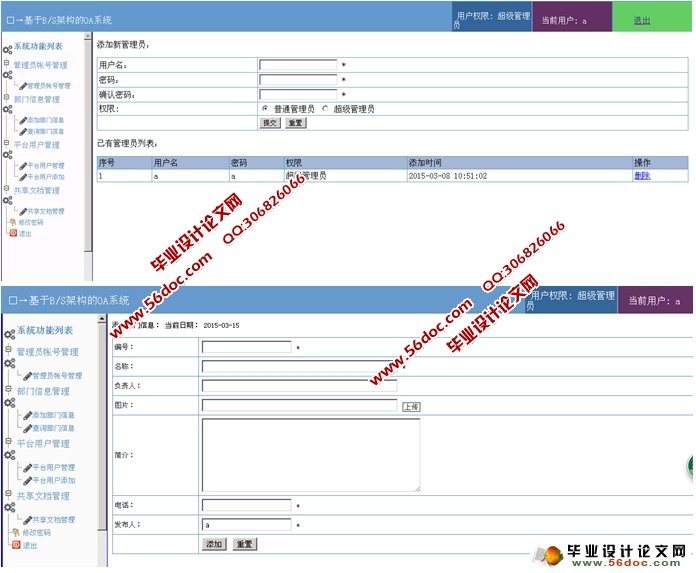Open 共享文档管理 pencil sub-item on add-admin page
This screenshot has width=696, height=573.
[x=42, y=211]
